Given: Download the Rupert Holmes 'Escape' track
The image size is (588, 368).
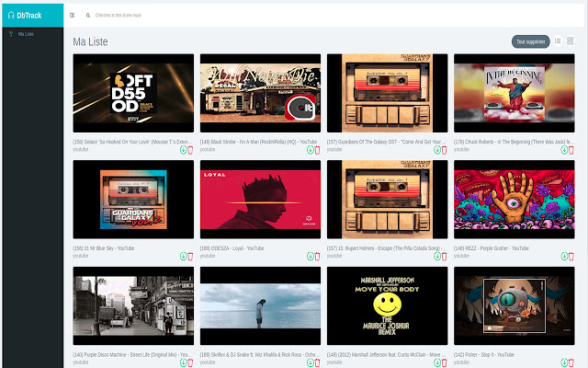Looking at the screenshot, I should [437, 256].
